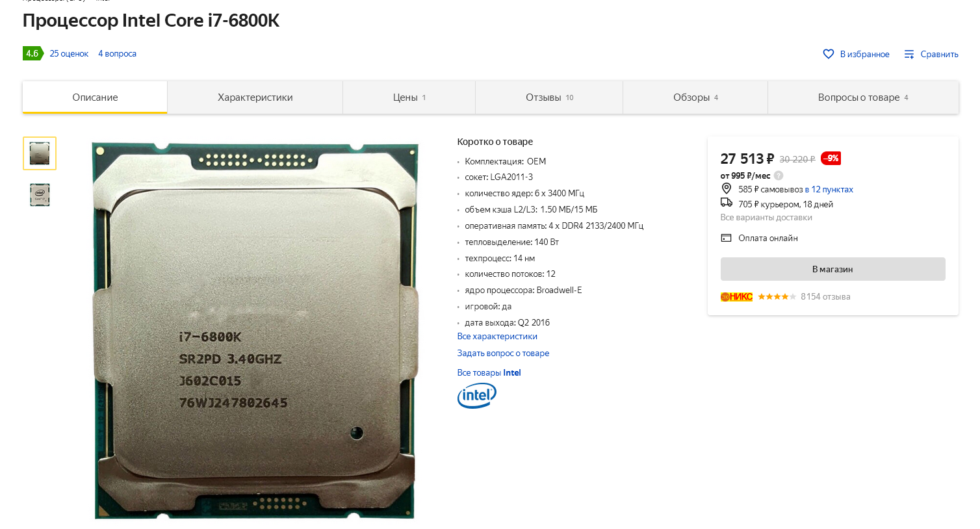Open the Все характеристики link
980x529 pixels.
coord(497,337)
